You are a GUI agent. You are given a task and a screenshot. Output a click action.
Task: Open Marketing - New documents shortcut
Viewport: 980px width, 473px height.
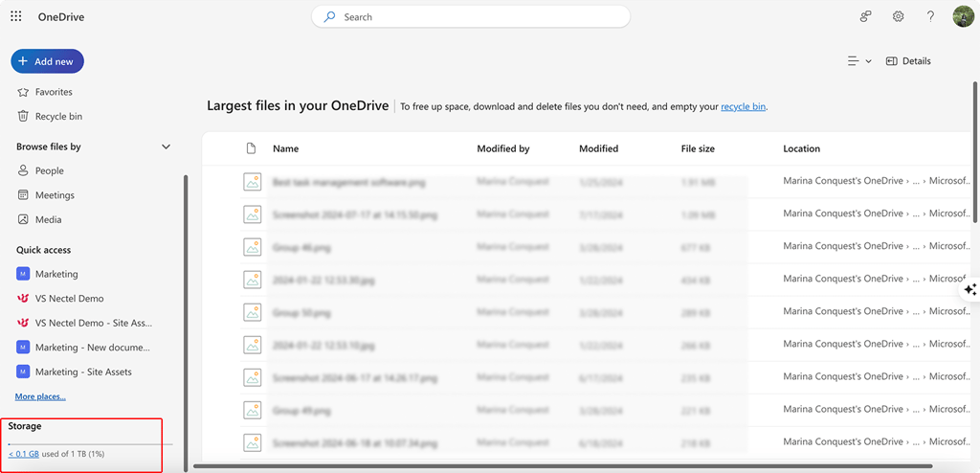coord(94,348)
